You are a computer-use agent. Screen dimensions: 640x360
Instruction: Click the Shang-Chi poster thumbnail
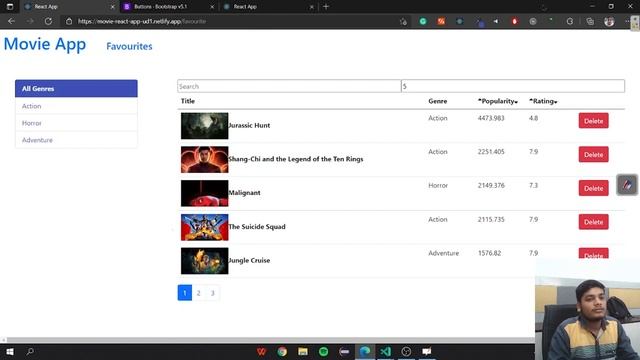[204, 160]
